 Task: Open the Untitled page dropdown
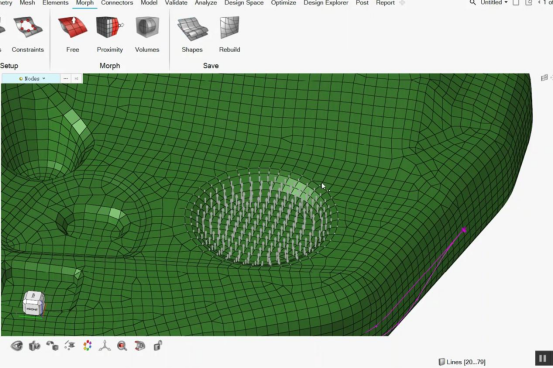click(x=494, y=2)
